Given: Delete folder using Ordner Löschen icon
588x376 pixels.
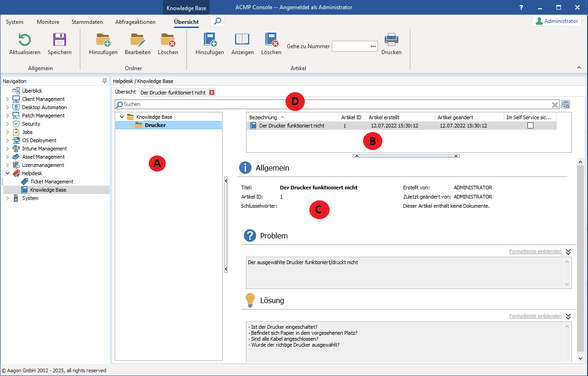Looking at the screenshot, I should pos(168,40).
